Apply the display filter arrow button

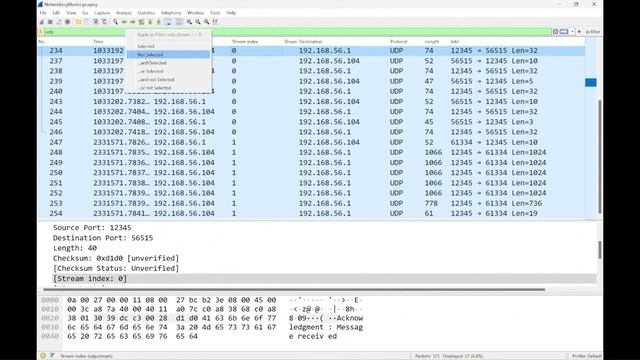564,31
